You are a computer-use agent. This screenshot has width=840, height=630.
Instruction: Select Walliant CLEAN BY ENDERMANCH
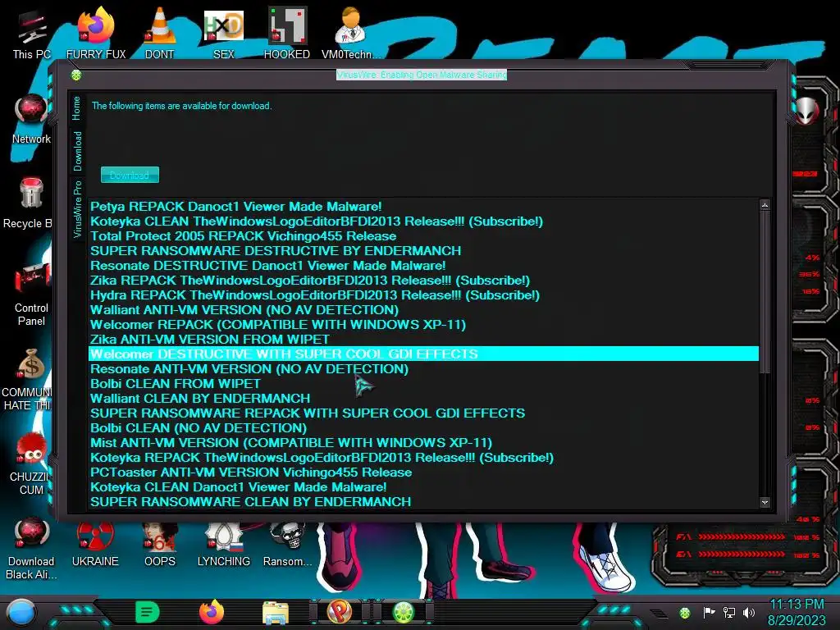[423, 399]
